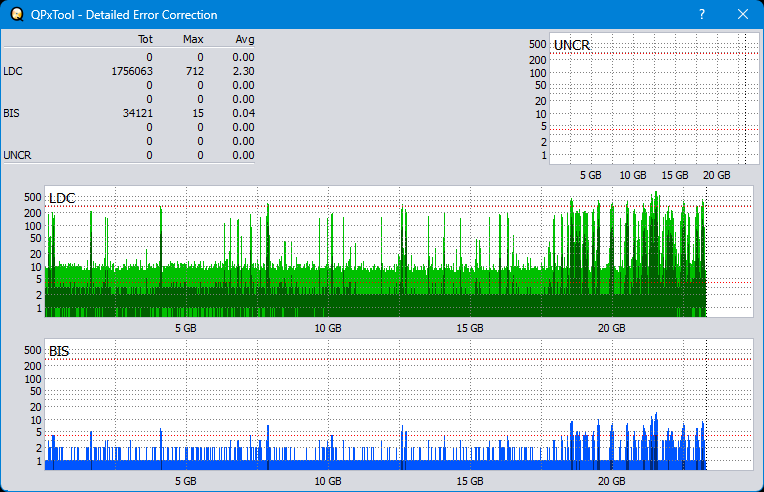764x492 pixels.
Task: Click the UNCR graph title
Action: tap(572, 45)
